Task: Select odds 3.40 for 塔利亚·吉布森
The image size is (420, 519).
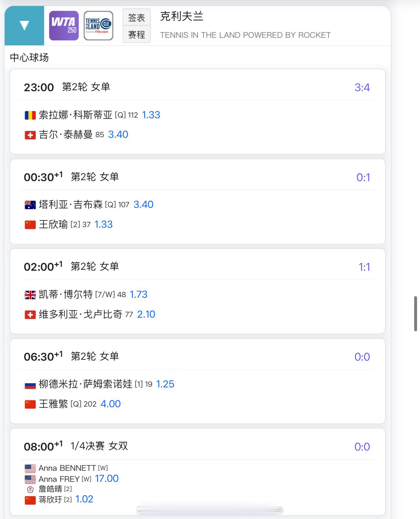Action: coord(143,205)
